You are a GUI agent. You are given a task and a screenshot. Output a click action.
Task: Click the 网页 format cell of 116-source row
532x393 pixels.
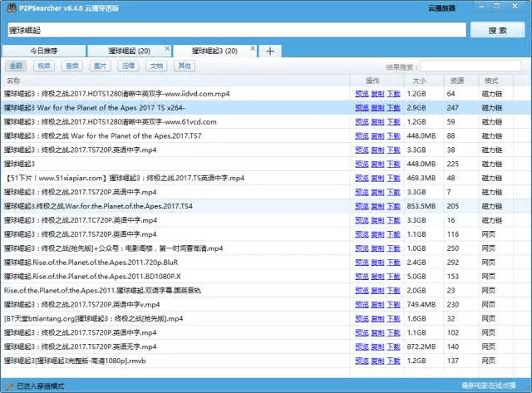pyautogui.click(x=488, y=234)
